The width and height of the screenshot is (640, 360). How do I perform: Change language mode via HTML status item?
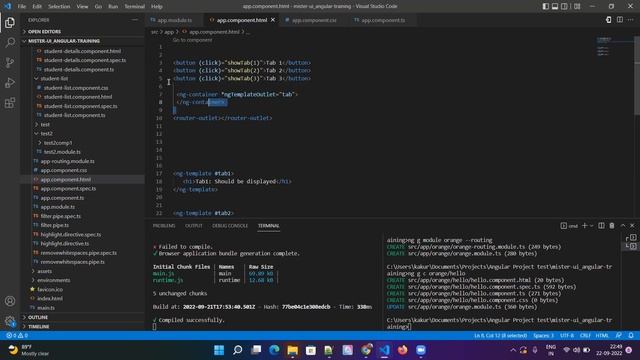602,336
